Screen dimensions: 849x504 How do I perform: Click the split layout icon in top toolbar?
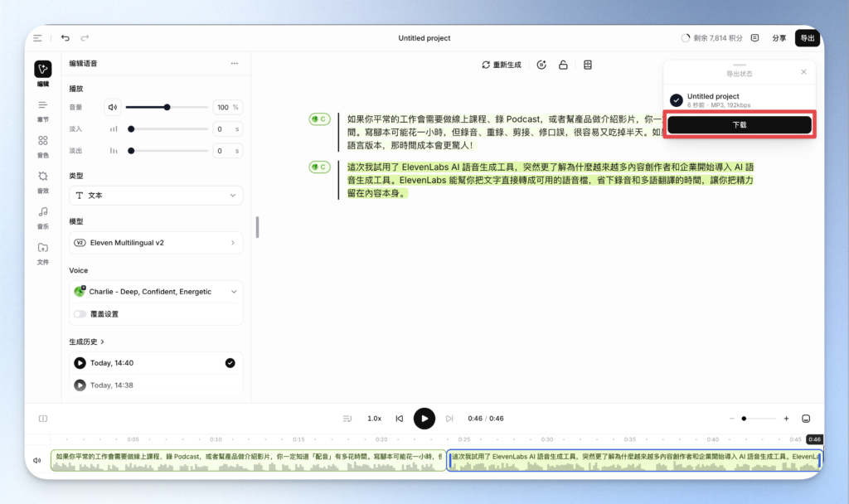588,65
